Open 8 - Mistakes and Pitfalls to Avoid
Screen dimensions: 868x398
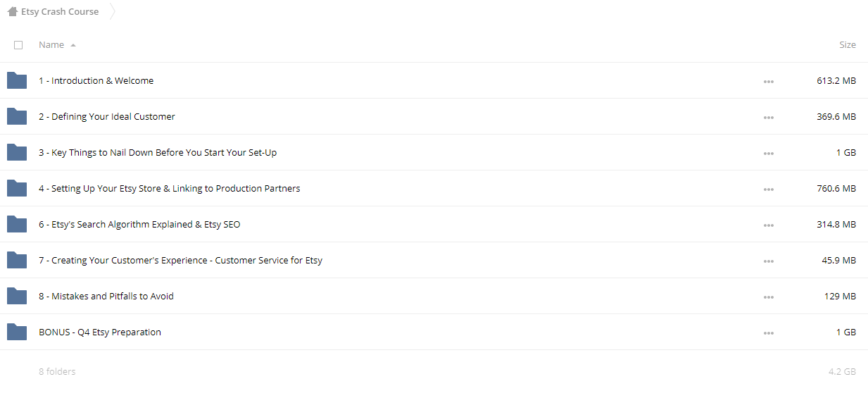[106, 296]
